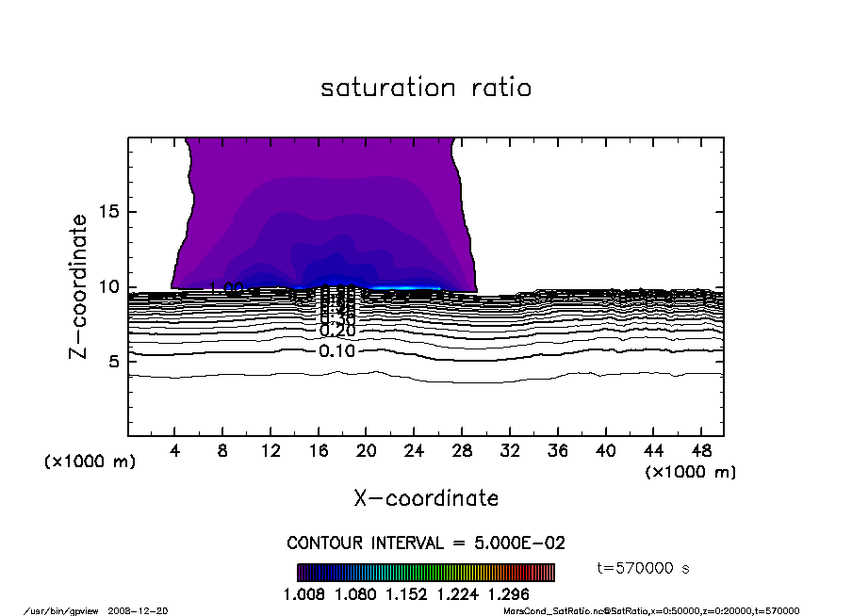The height and width of the screenshot is (616, 852).
Task: Select the x-axis tick label 4
Action: 175,450
